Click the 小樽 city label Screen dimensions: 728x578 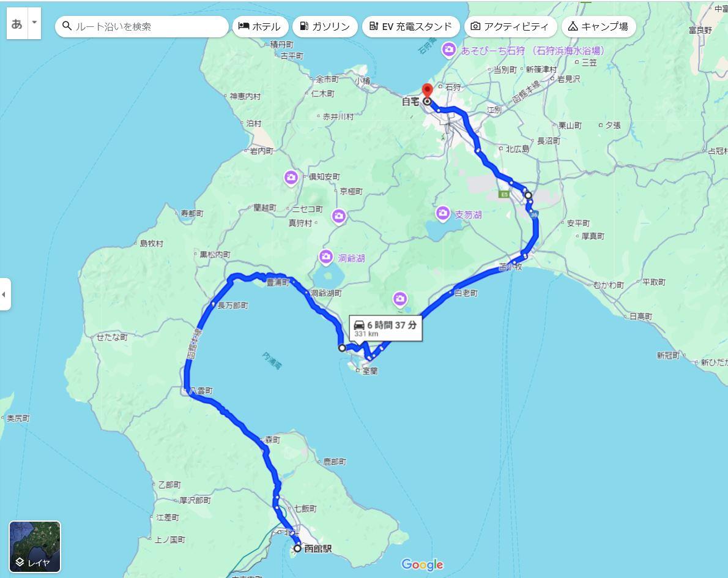tap(363, 80)
